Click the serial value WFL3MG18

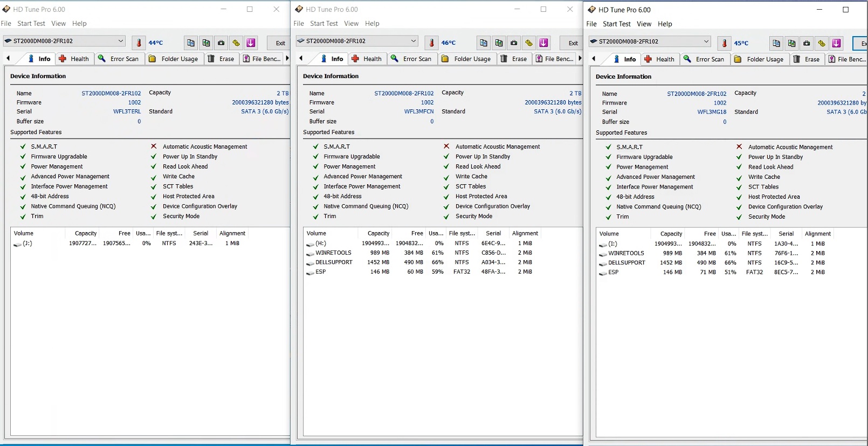(712, 112)
